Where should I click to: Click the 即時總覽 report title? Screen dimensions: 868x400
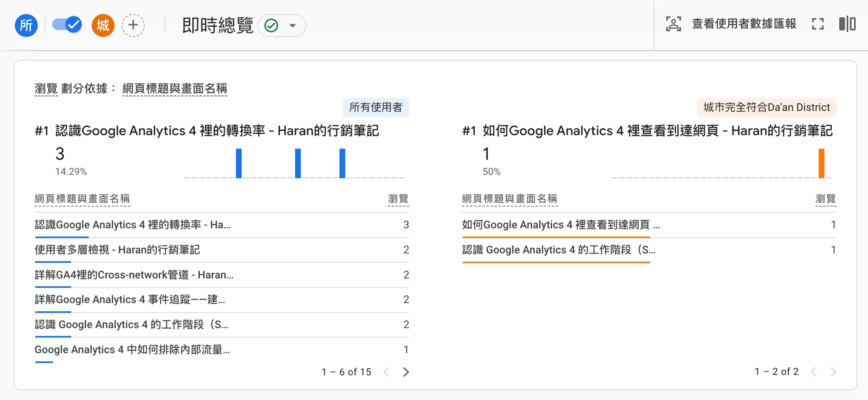click(218, 25)
